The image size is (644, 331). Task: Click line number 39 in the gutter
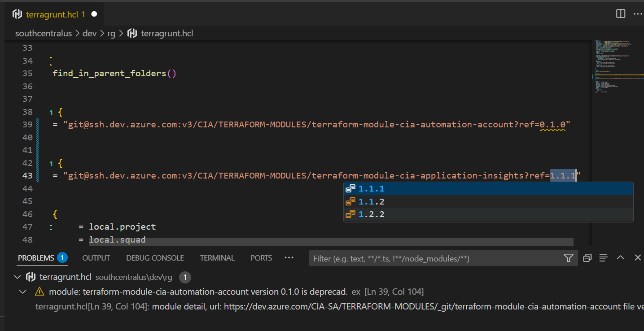coord(27,125)
